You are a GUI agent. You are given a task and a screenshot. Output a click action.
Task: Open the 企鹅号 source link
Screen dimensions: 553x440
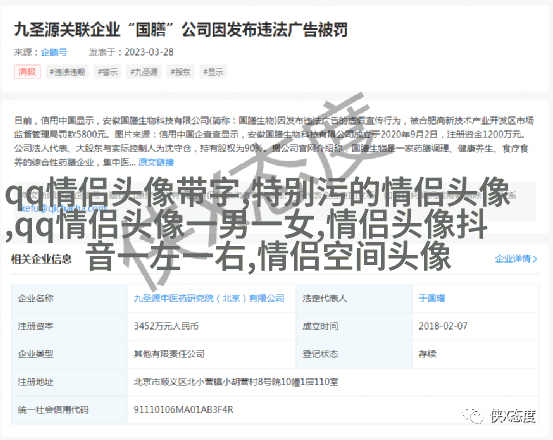(54, 52)
